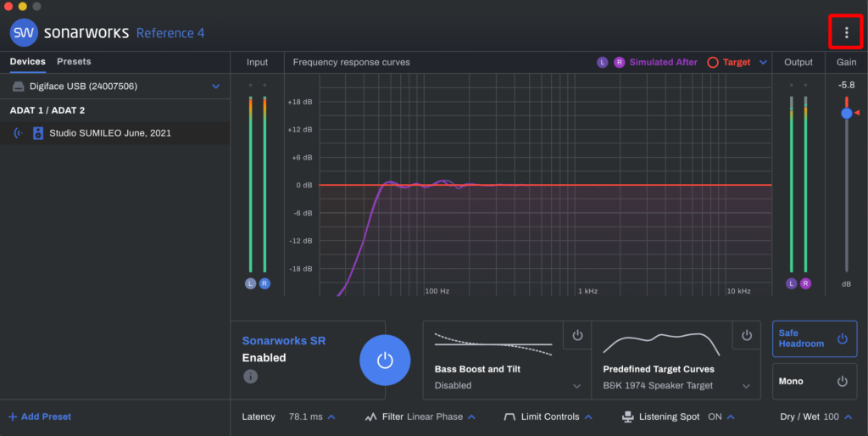Viewport: 868px width, 436px height.
Task: Click the Input R channel badge
Action: 264,283
